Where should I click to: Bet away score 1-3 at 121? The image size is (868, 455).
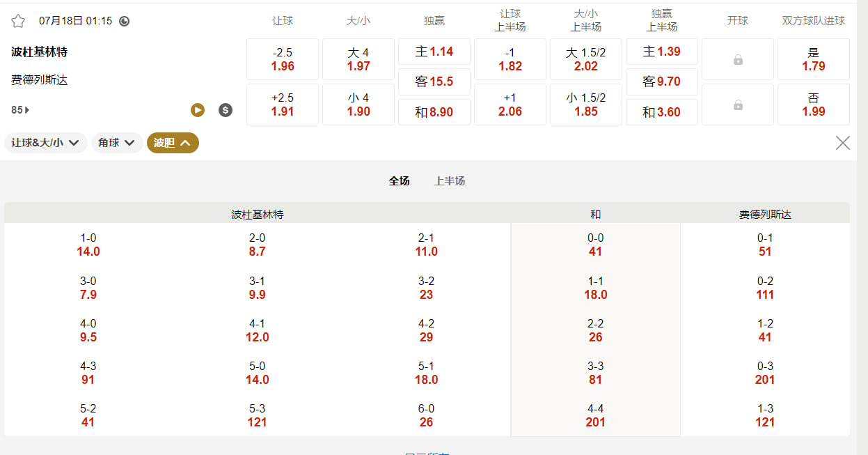point(765,415)
